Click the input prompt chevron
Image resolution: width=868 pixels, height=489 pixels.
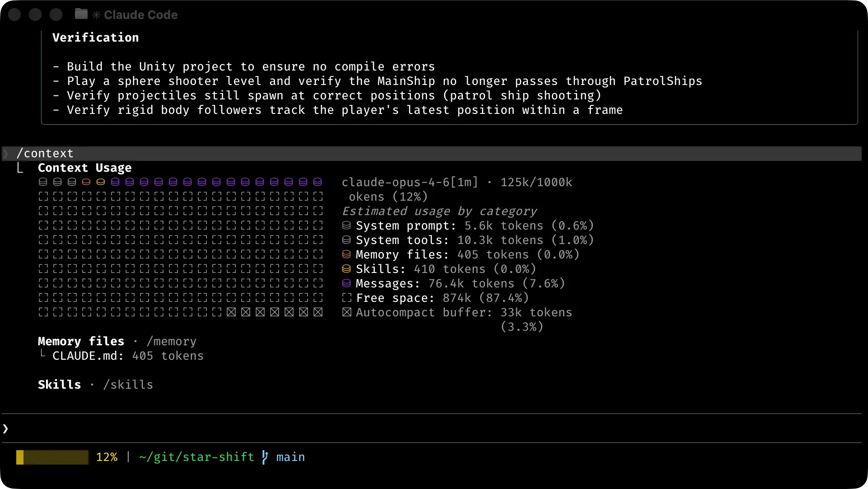tap(5, 428)
